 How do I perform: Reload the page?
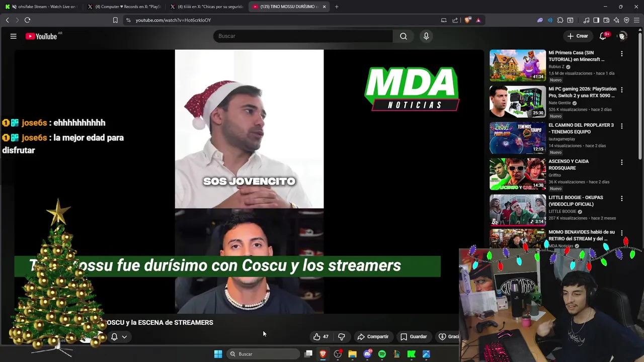(27, 20)
